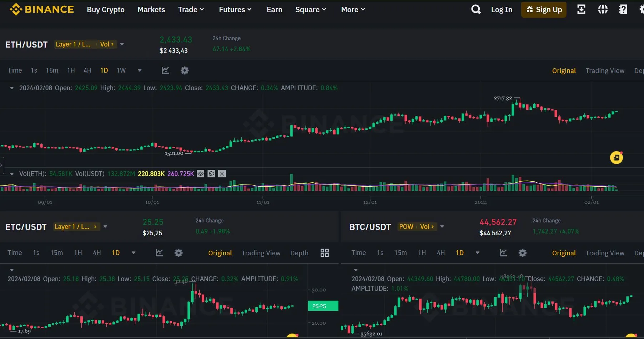Click the BTC/USDT pair name
Viewport: 644px width, 339px height.
pos(370,227)
